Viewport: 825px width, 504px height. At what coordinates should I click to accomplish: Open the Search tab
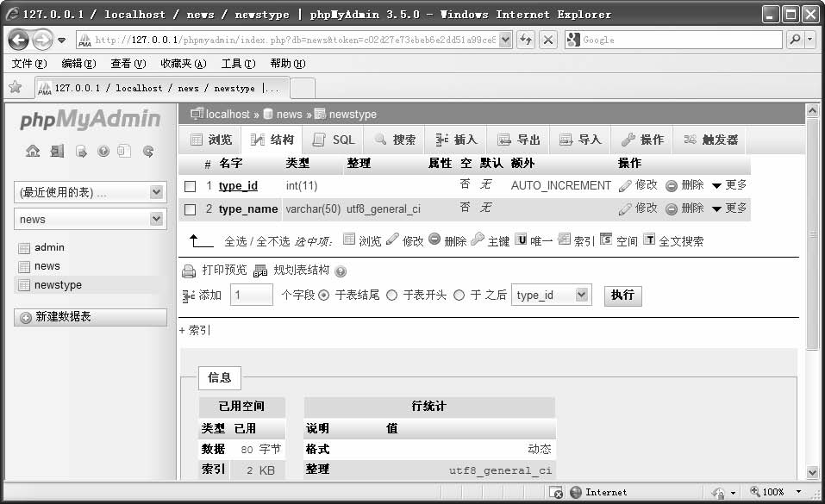395,140
